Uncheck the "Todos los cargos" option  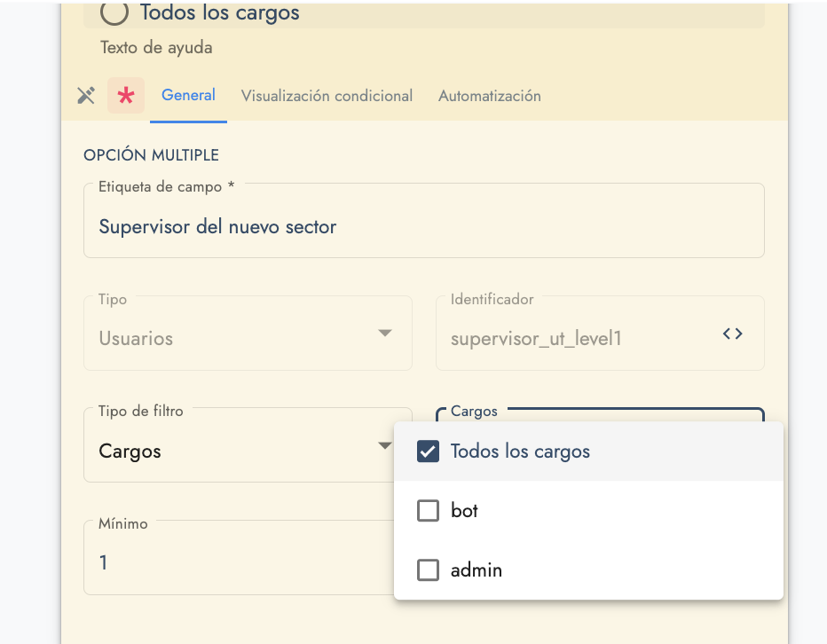point(429,451)
